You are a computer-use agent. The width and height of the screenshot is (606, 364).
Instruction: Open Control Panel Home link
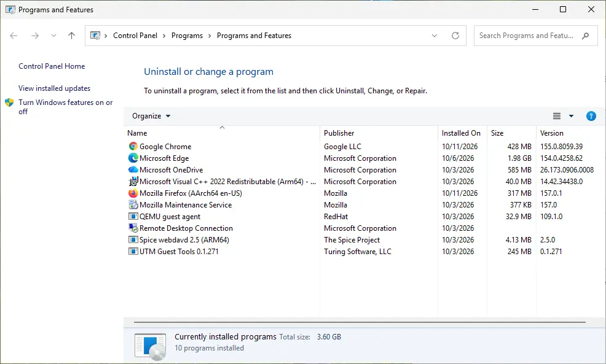(52, 66)
